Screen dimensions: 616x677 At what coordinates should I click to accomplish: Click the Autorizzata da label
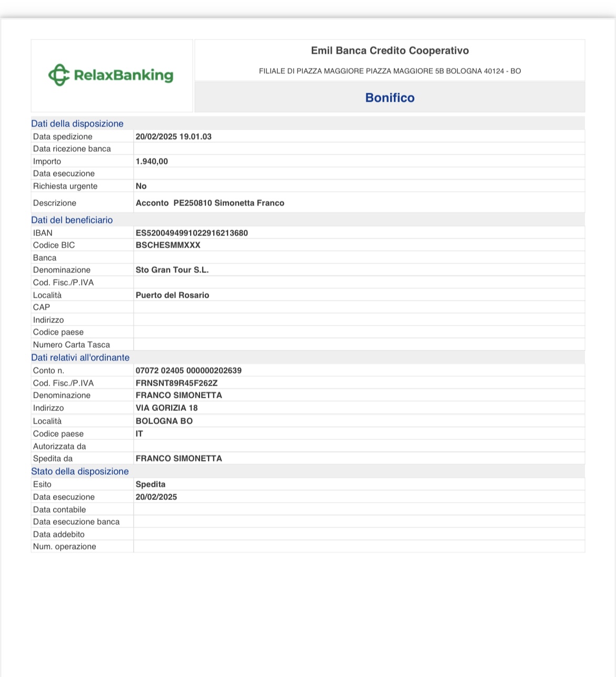coord(59,446)
